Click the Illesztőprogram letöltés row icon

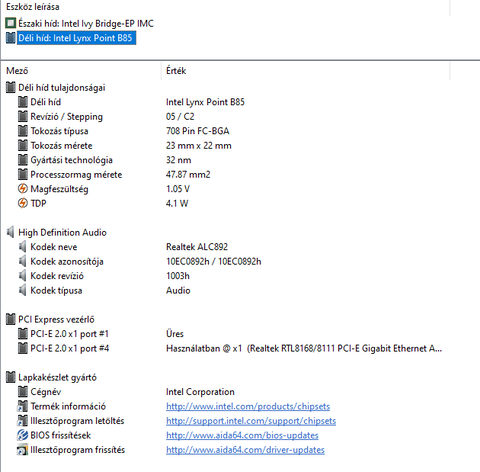pyautogui.click(x=23, y=421)
